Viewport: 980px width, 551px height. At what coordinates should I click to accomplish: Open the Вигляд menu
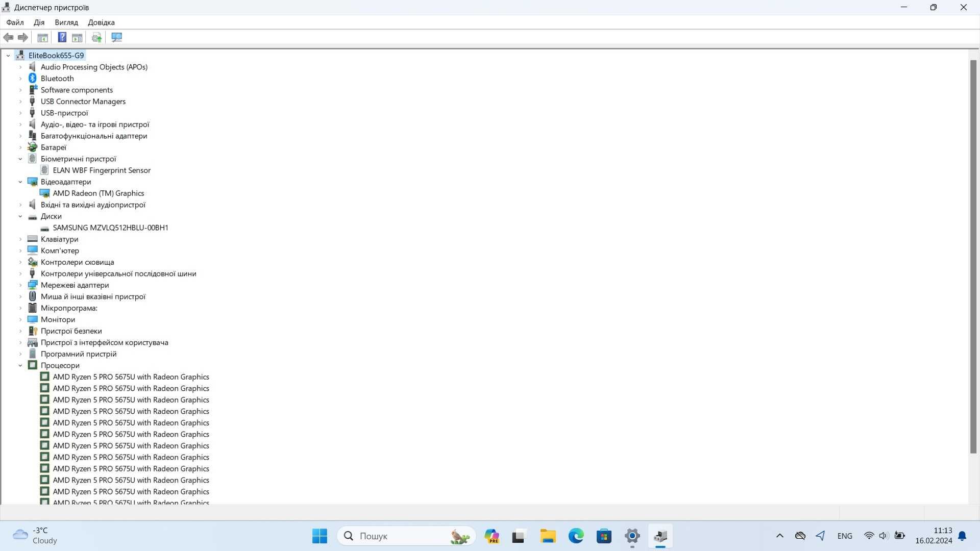tap(66, 22)
